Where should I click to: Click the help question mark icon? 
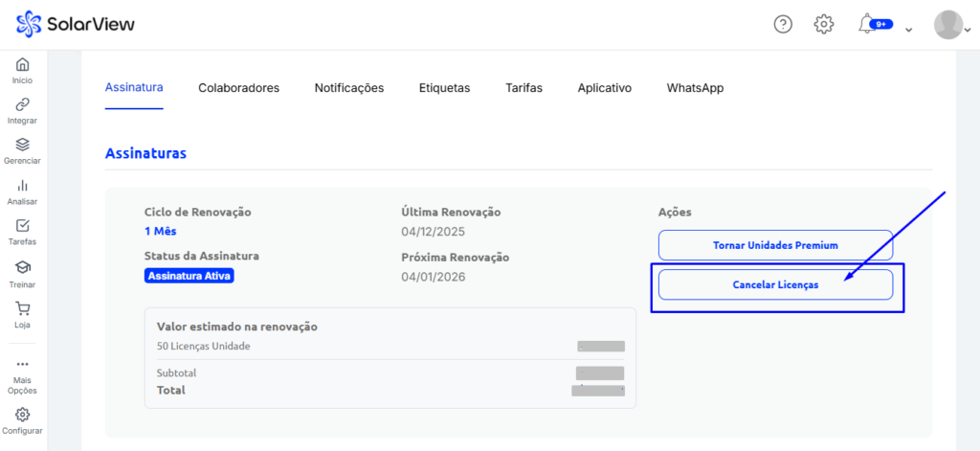pos(783,25)
